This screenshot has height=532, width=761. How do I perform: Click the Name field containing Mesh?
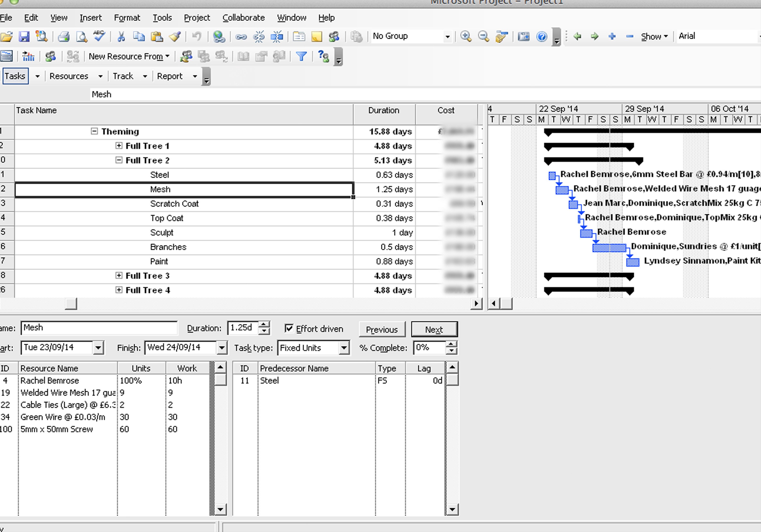click(x=99, y=328)
